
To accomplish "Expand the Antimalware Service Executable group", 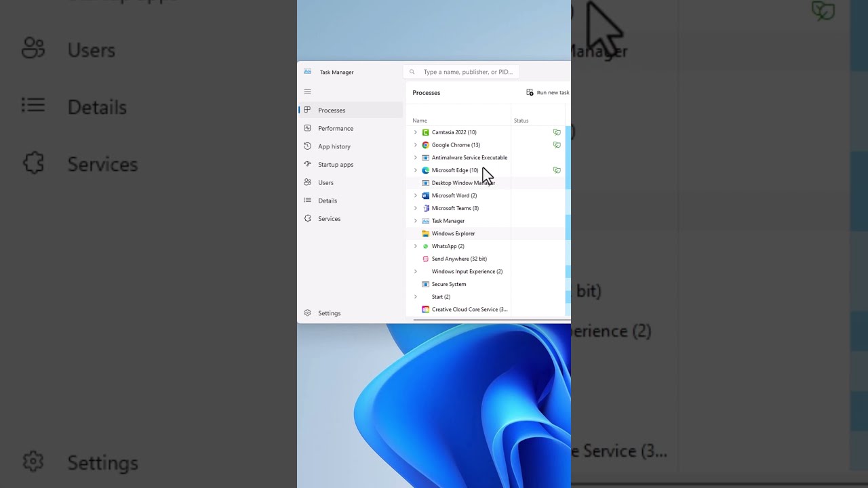I will pos(416,158).
